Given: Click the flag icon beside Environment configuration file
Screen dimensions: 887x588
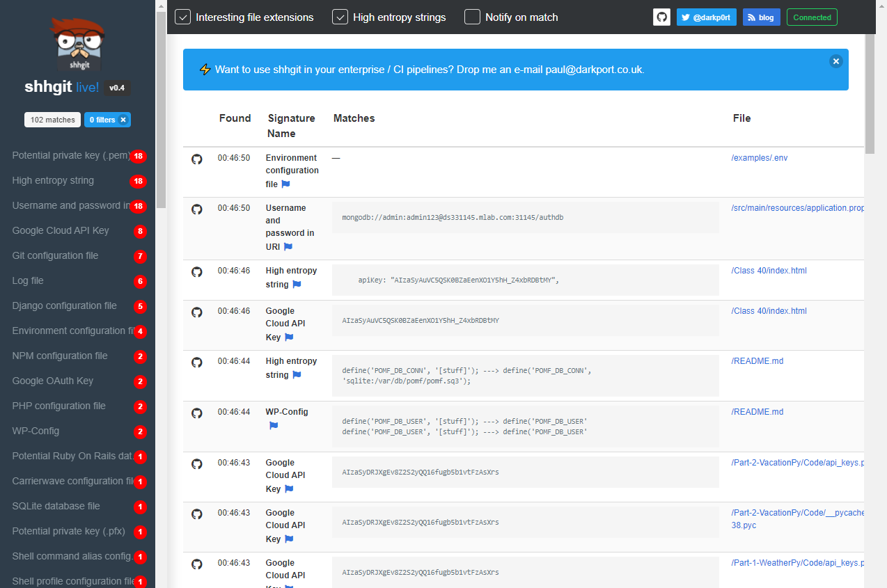Looking at the screenshot, I should (285, 184).
